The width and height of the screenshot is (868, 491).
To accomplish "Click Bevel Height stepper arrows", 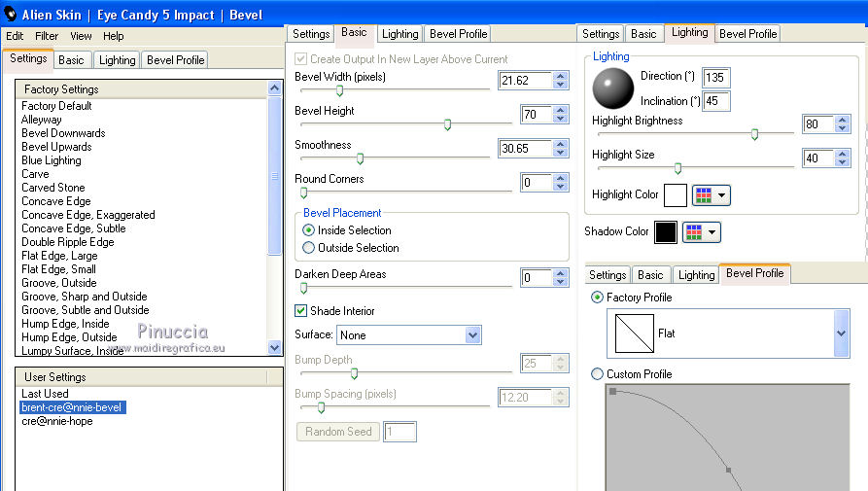I will pyautogui.click(x=560, y=115).
